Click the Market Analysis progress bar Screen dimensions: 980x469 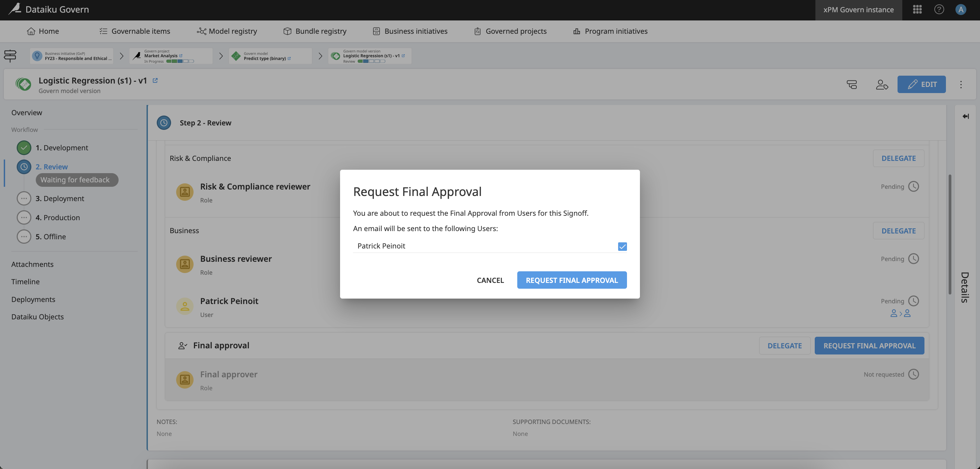point(180,61)
